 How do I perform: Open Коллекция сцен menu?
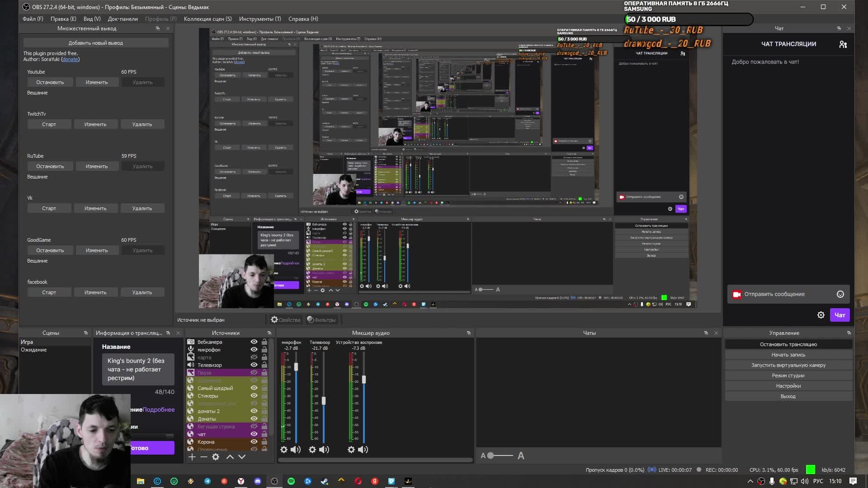(208, 19)
